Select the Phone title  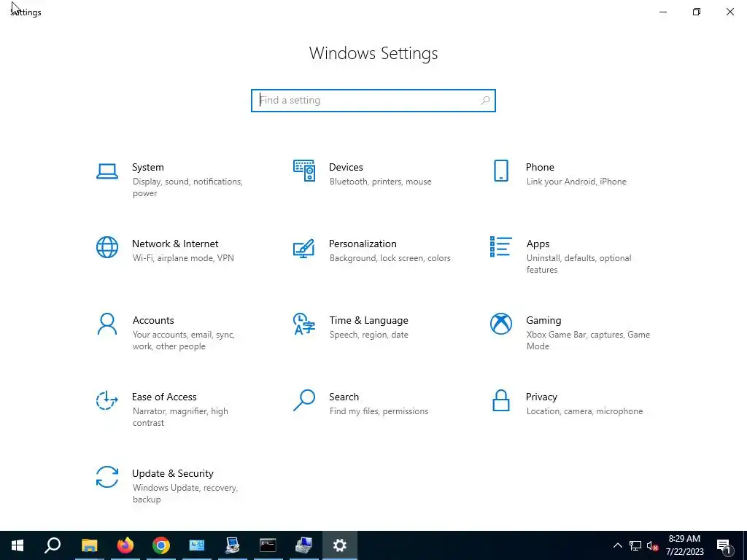[540, 167]
